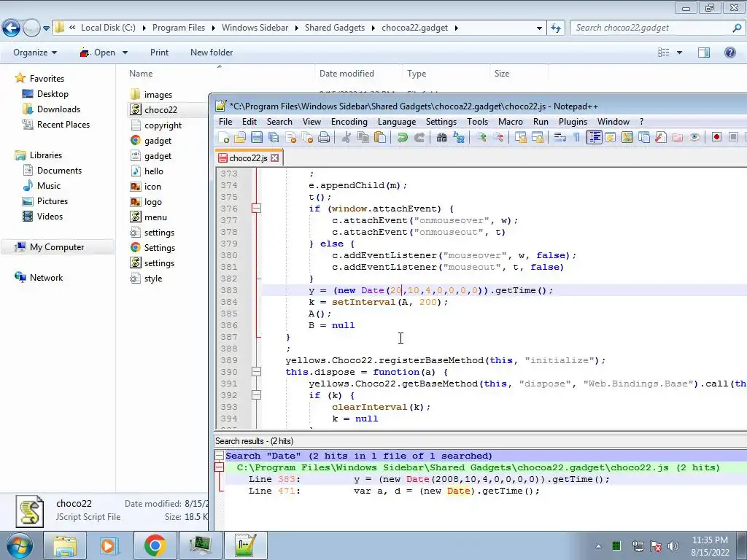Toggle show all characters pilcrow icon

tap(577, 138)
